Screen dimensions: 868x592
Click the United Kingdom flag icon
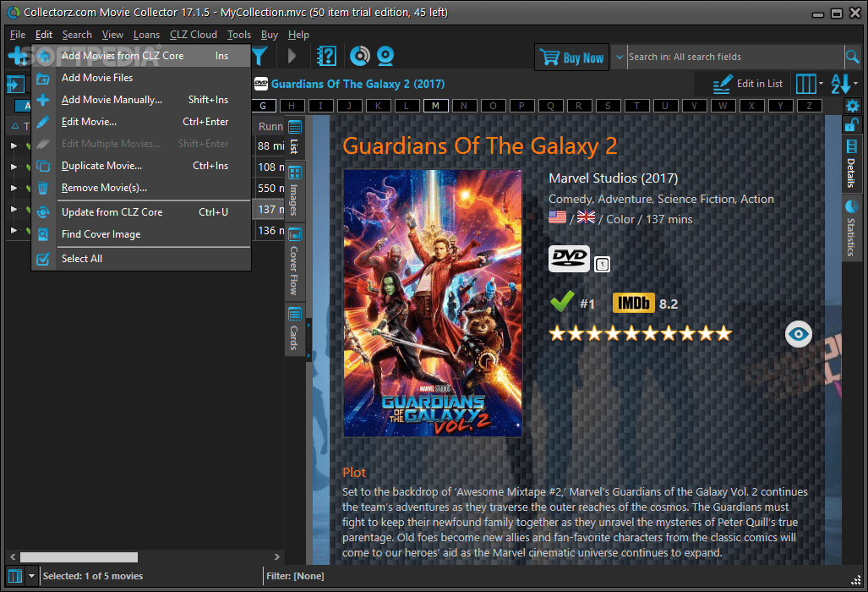point(586,217)
